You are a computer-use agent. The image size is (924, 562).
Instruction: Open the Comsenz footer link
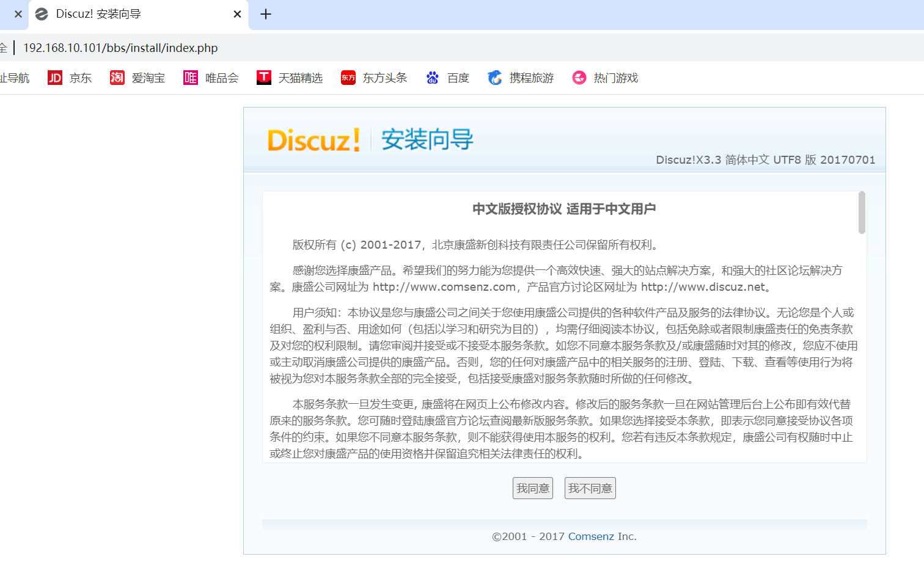pos(591,536)
